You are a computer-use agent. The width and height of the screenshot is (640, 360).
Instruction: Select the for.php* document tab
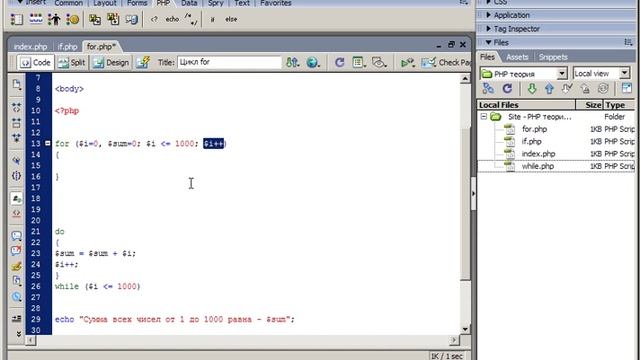(101, 47)
